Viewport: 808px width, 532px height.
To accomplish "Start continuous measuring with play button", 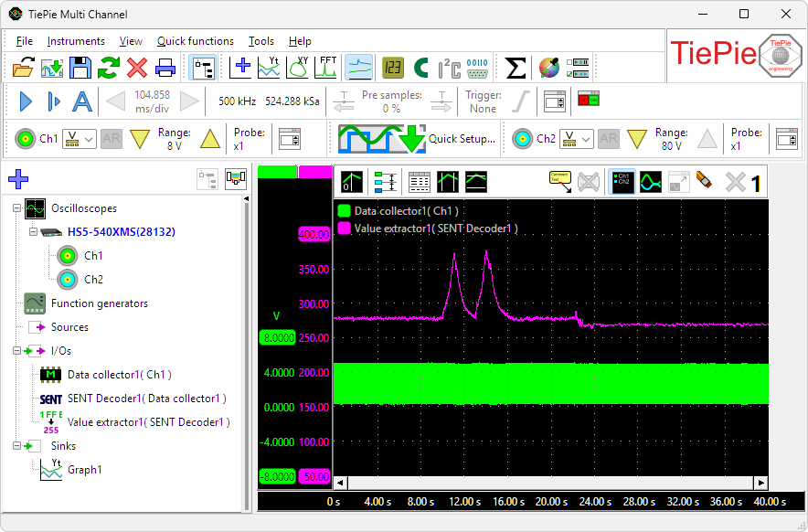I will point(26,101).
